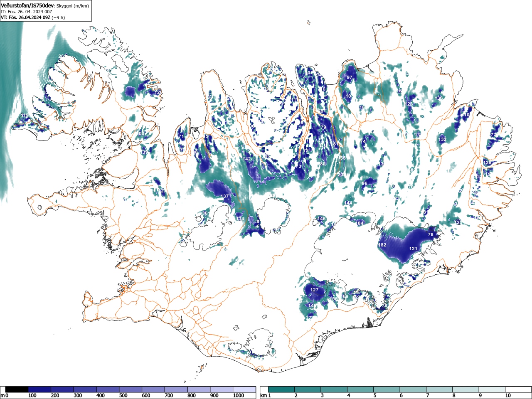532x399 pixels.
Task: Select the '1000' legend tick label
Action: (x=239, y=396)
